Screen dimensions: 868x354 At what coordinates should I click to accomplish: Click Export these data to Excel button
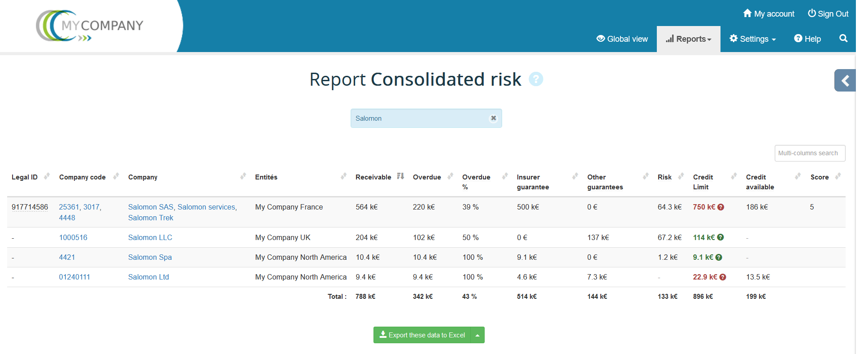(x=422, y=335)
